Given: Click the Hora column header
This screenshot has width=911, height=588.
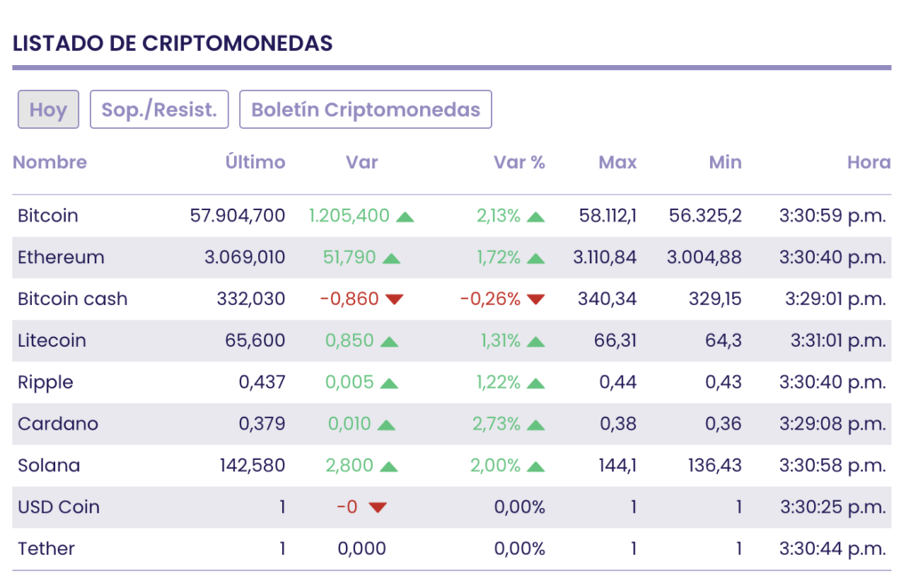Looking at the screenshot, I should click(868, 162).
